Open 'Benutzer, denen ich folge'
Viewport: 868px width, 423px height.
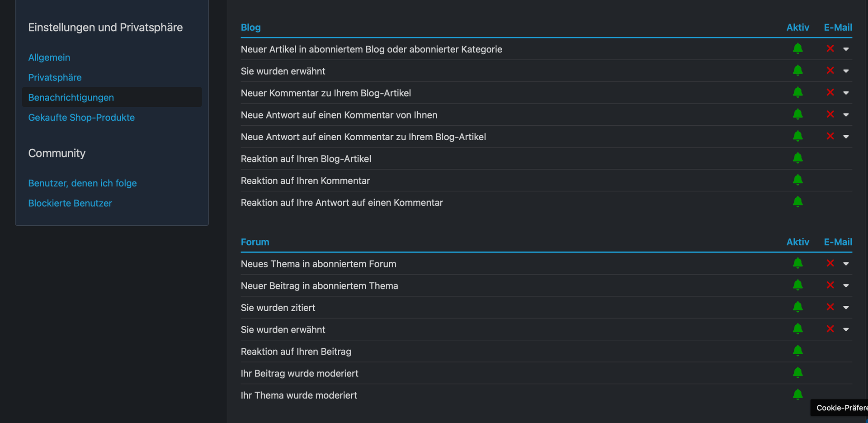82,183
